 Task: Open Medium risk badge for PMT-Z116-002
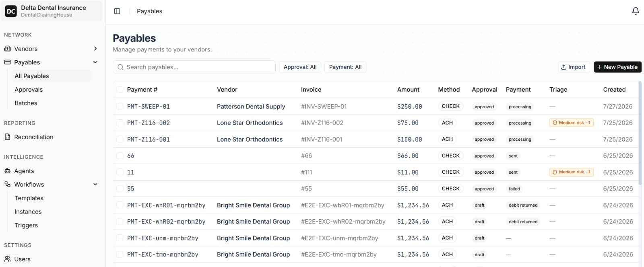coord(572,123)
